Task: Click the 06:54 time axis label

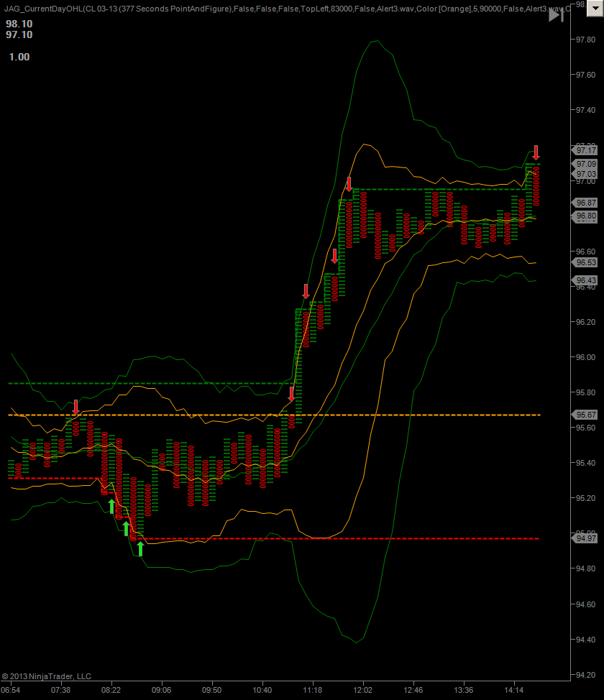Action: point(11,690)
